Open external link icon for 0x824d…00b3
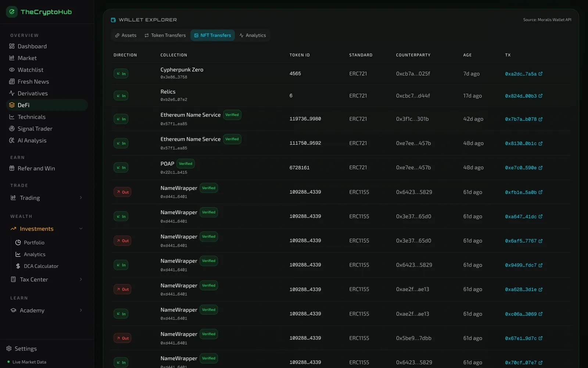The height and width of the screenshot is (368, 588). [x=541, y=96]
